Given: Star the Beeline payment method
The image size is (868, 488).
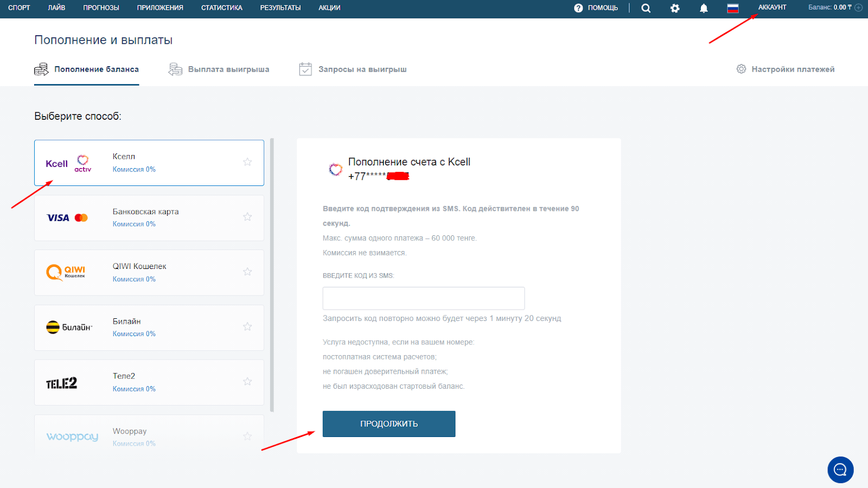Looking at the screenshot, I should (247, 326).
